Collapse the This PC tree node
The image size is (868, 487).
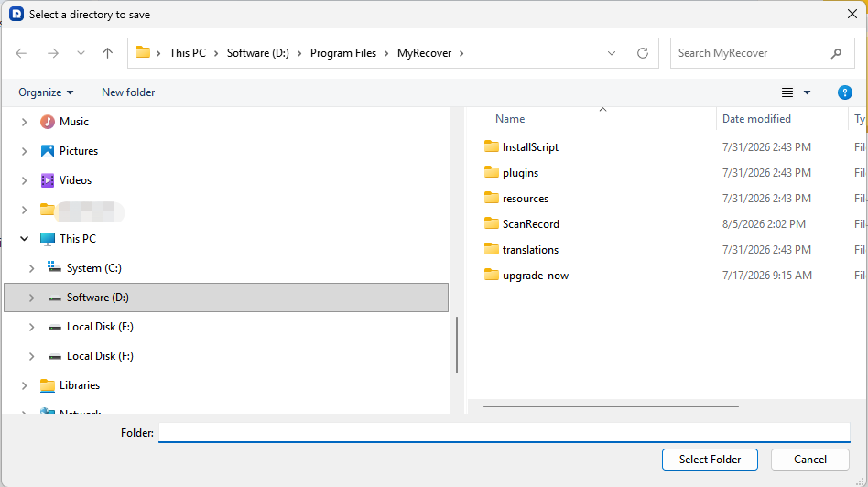(25, 239)
